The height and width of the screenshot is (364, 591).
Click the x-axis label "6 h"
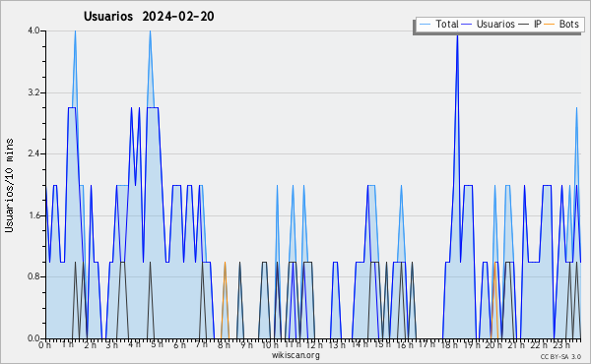tap(179, 345)
